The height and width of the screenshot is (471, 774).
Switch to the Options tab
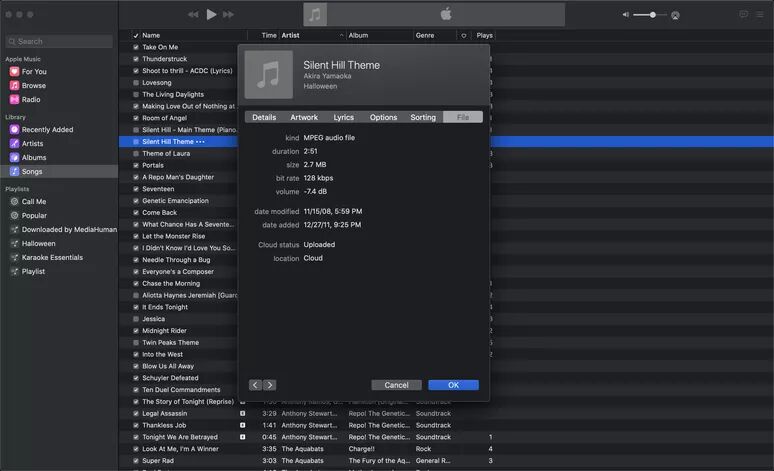[384, 118]
